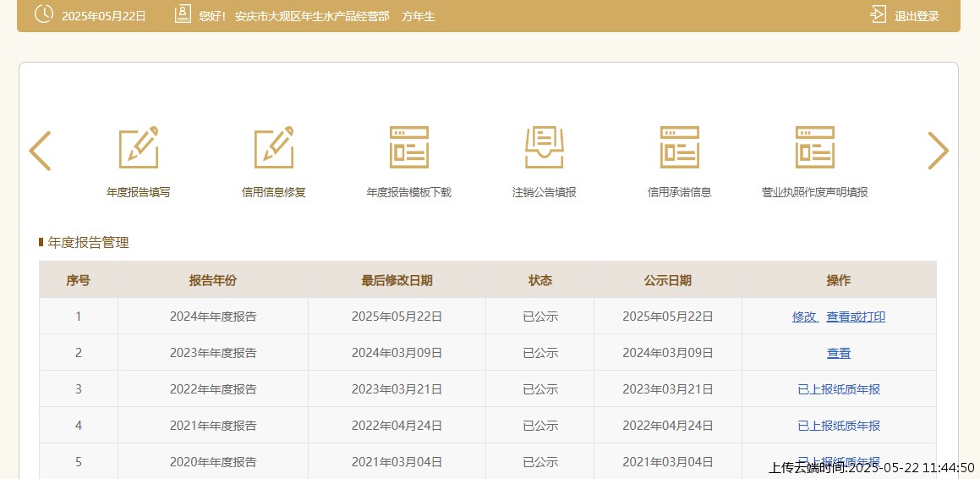This screenshot has width=980, height=479.
Task: Click the user name 方年生
Action: click(418, 16)
